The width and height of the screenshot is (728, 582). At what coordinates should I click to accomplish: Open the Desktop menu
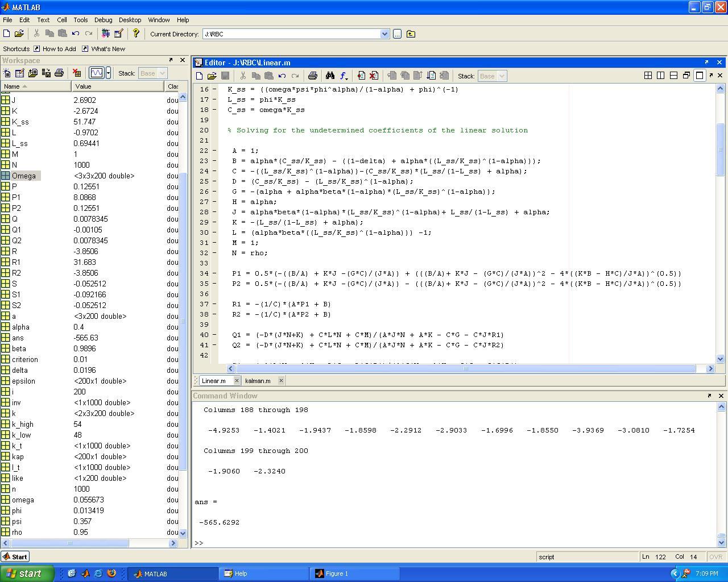[x=130, y=20]
